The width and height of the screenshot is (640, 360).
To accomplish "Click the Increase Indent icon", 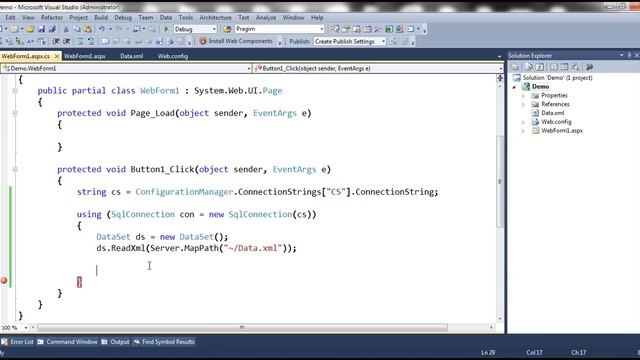I will (x=67, y=41).
